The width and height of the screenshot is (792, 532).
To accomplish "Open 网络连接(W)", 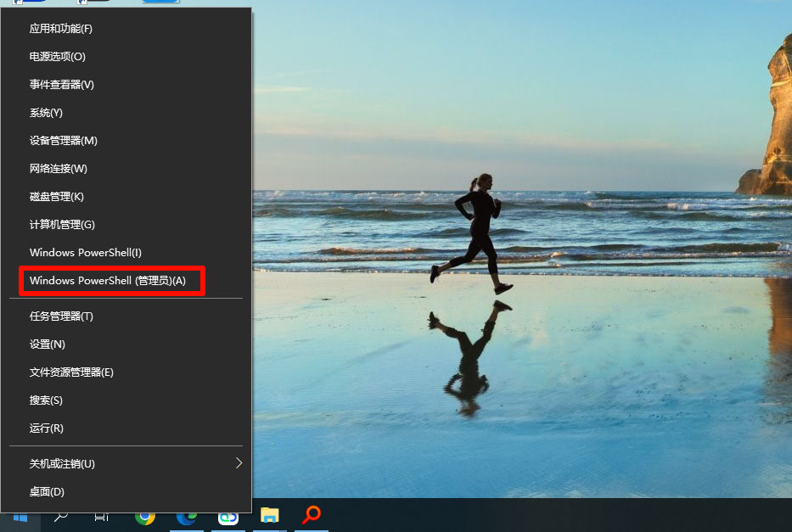I will tap(59, 169).
